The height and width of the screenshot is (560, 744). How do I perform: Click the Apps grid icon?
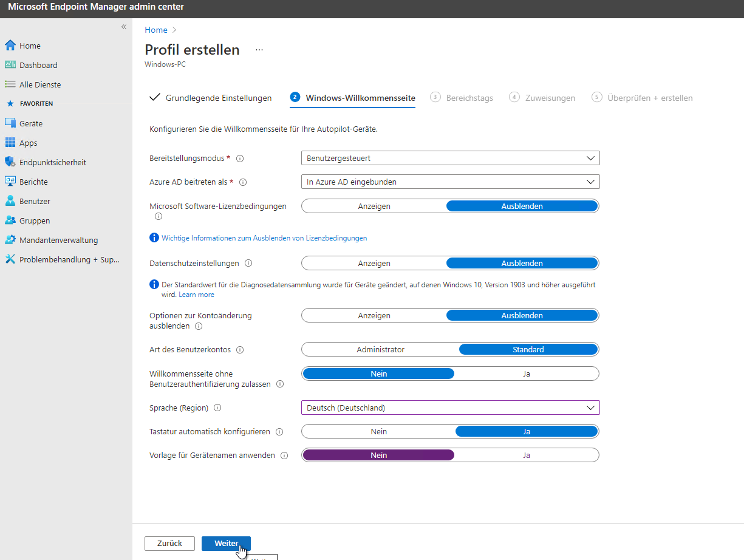(10, 143)
